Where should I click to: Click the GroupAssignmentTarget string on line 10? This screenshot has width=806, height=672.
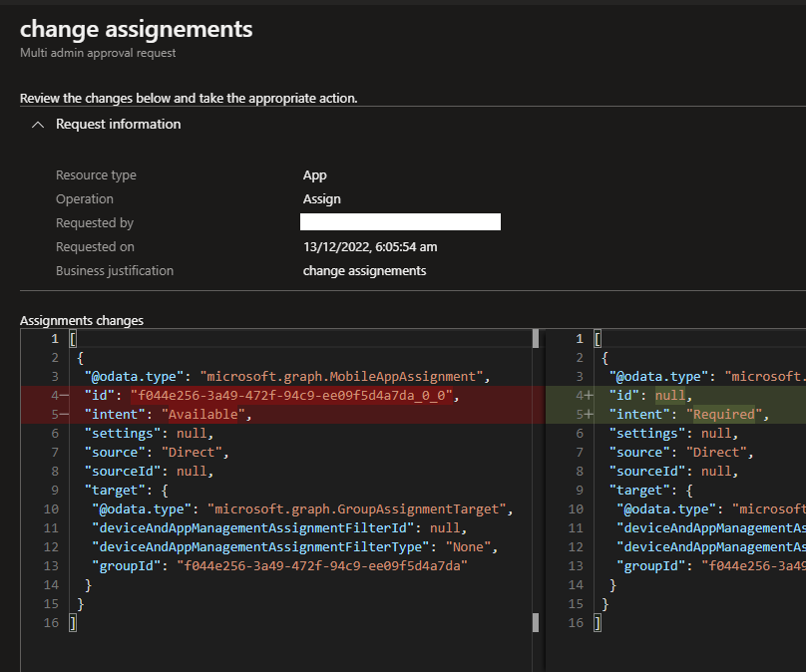coord(359,509)
